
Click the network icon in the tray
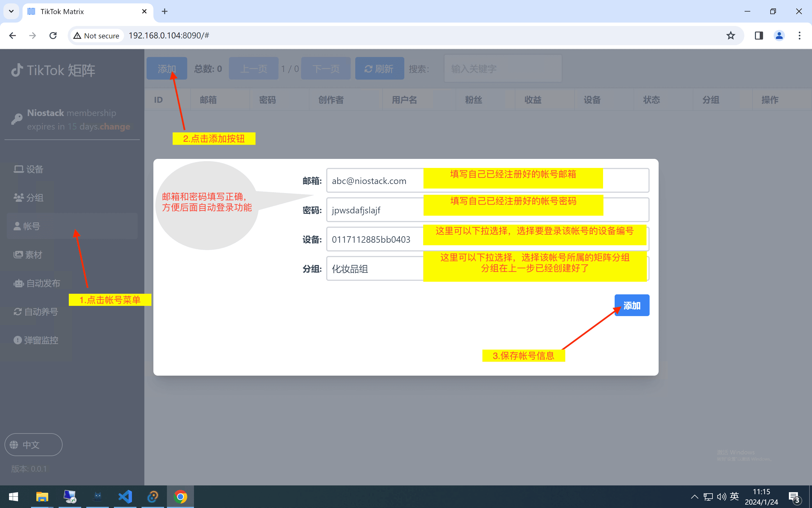(708, 497)
